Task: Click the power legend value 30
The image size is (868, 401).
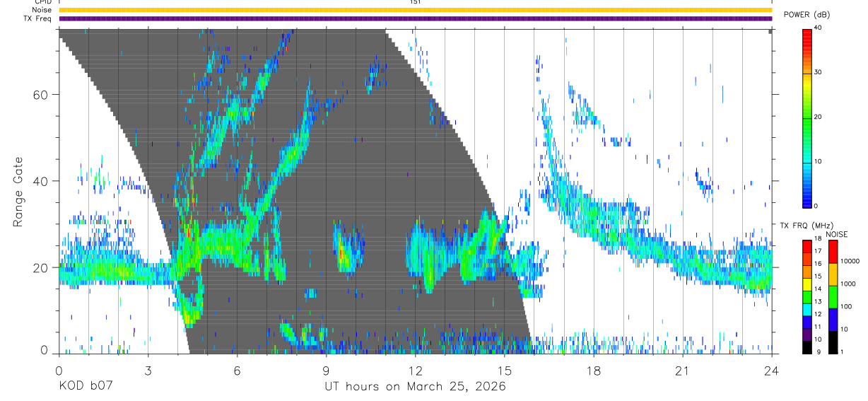Action: (819, 72)
